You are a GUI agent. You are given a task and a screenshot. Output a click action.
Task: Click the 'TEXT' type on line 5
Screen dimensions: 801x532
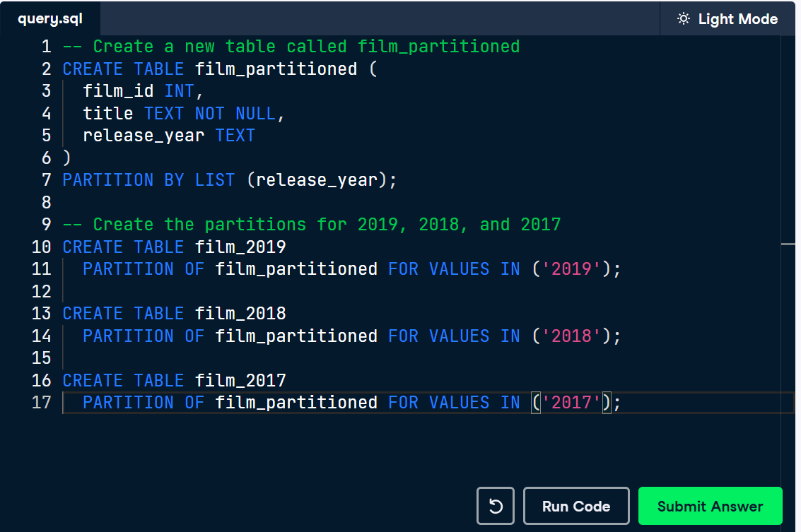click(x=235, y=136)
